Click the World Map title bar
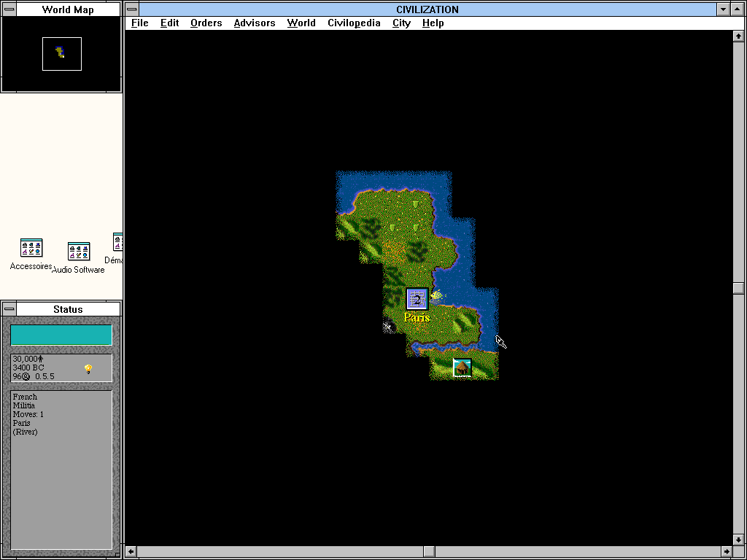Image resolution: width=747 pixels, height=560 pixels. 68,9
